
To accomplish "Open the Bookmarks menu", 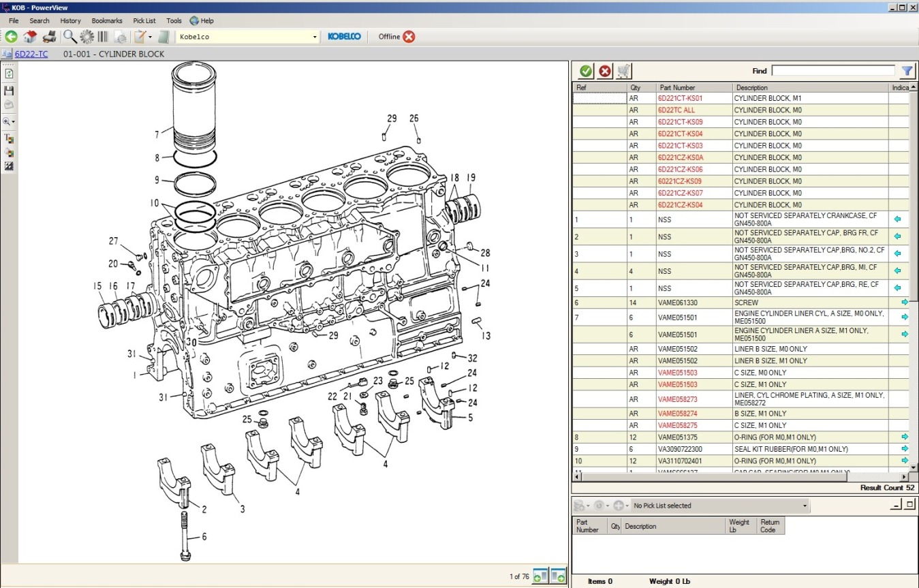I will pos(107,20).
